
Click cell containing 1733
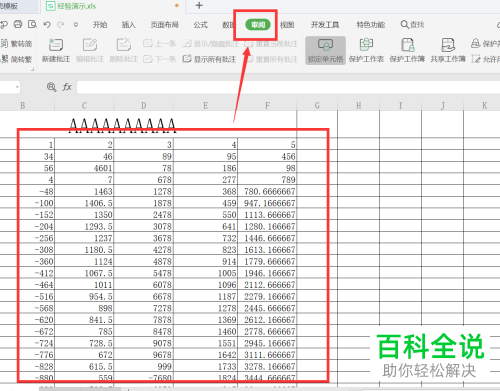point(205,366)
